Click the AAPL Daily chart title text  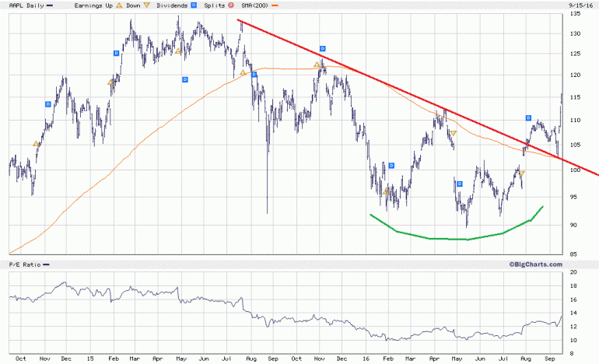(x=26, y=5)
